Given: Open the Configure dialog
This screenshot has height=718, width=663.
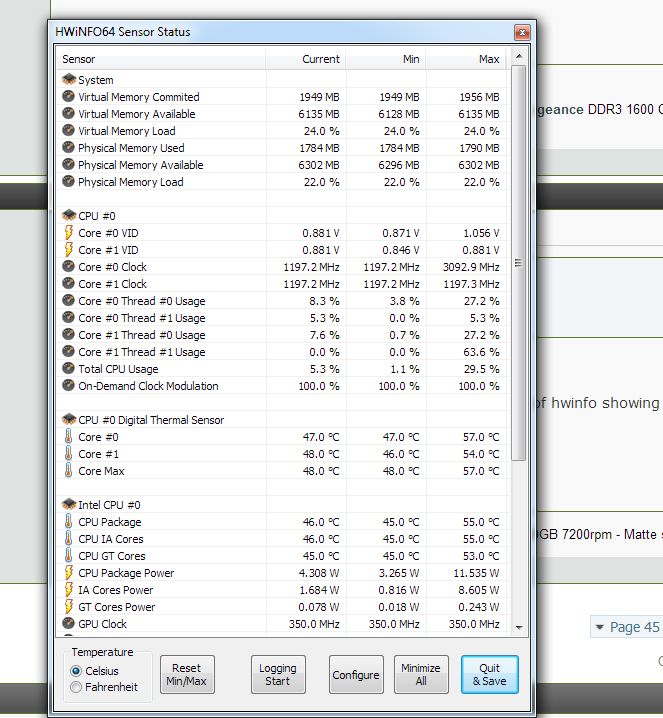Looking at the screenshot, I should [x=356, y=674].
